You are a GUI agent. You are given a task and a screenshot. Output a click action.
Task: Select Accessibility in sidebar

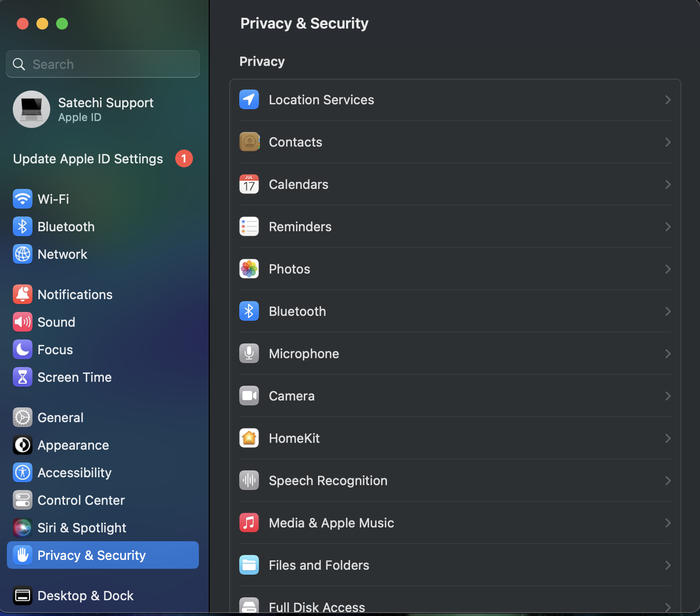(x=103, y=473)
